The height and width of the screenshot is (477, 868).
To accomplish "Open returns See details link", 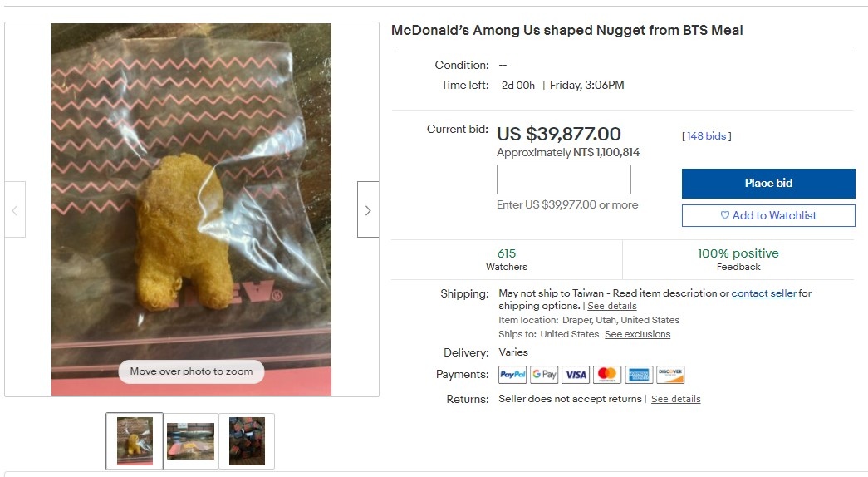I will (x=675, y=399).
